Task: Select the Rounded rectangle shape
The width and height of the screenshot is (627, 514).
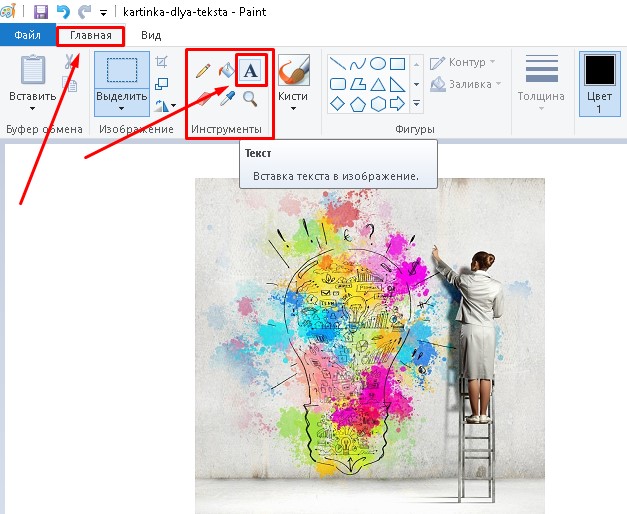Action: click(x=338, y=84)
